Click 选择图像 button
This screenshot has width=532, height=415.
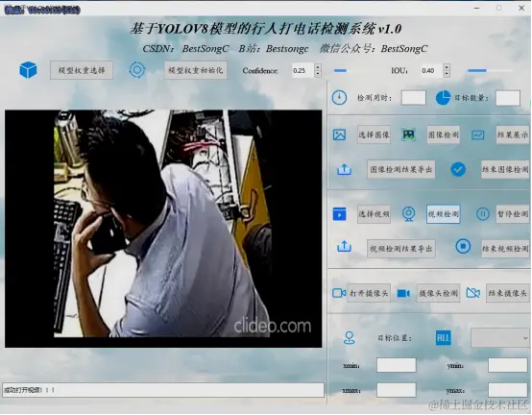coord(374,134)
